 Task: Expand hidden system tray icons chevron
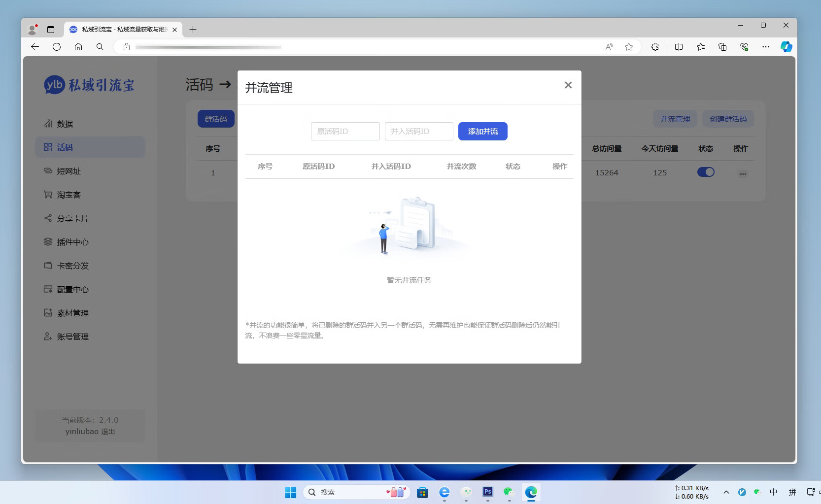726,492
